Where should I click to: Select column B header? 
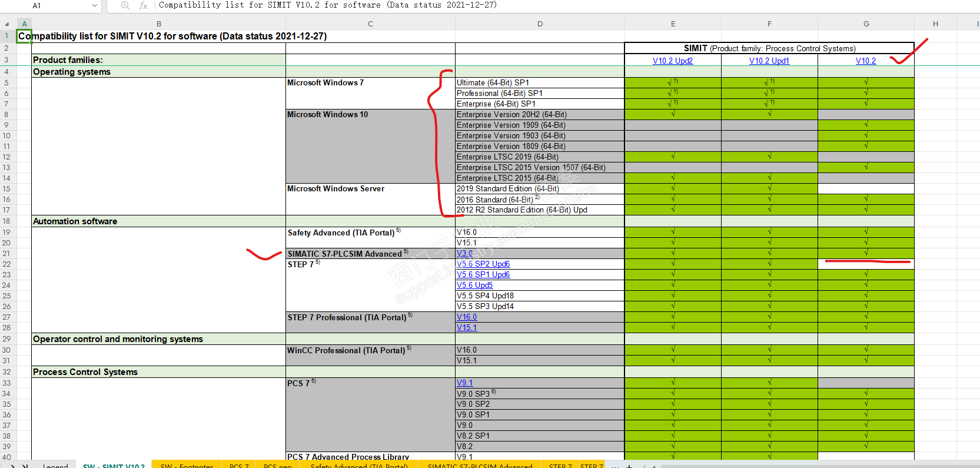pos(159,24)
